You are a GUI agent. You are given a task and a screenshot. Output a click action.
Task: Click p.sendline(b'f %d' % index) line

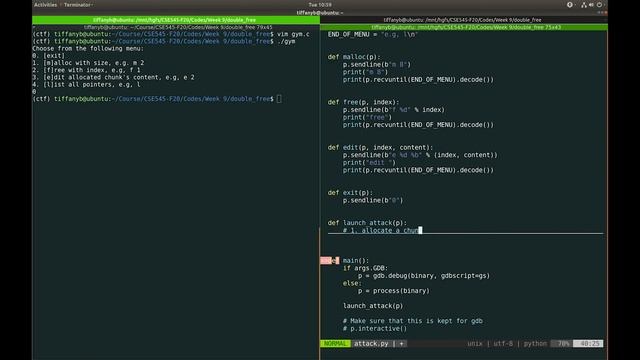(x=393, y=110)
